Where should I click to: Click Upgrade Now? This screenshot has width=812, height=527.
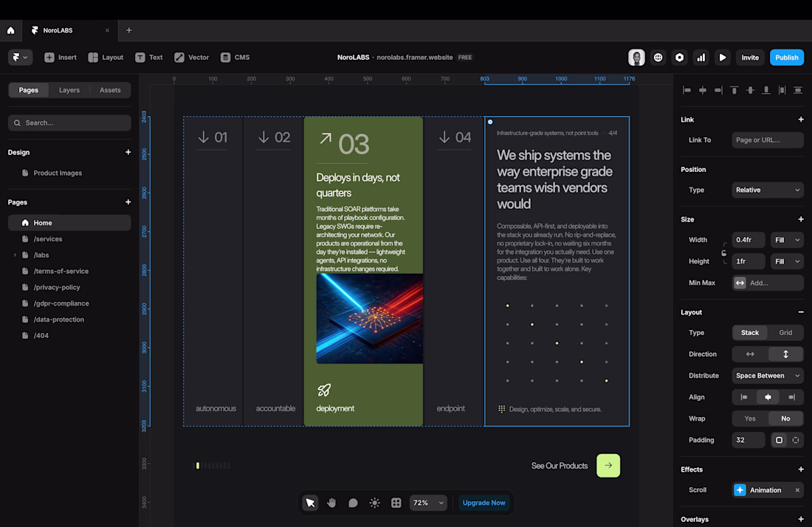pyautogui.click(x=484, y=503)
